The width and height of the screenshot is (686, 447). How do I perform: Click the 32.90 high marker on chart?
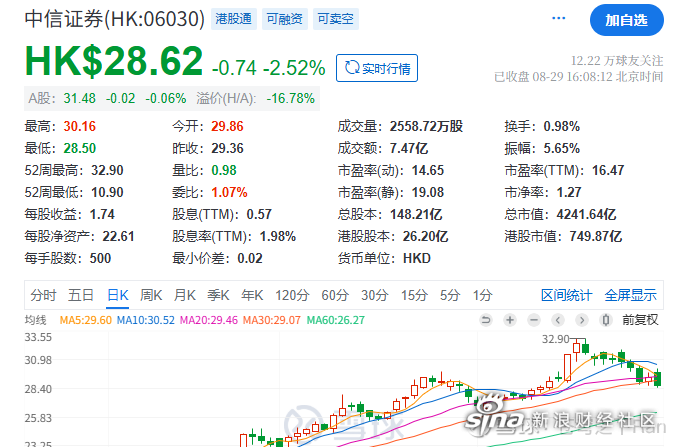(x=556, y=339)
